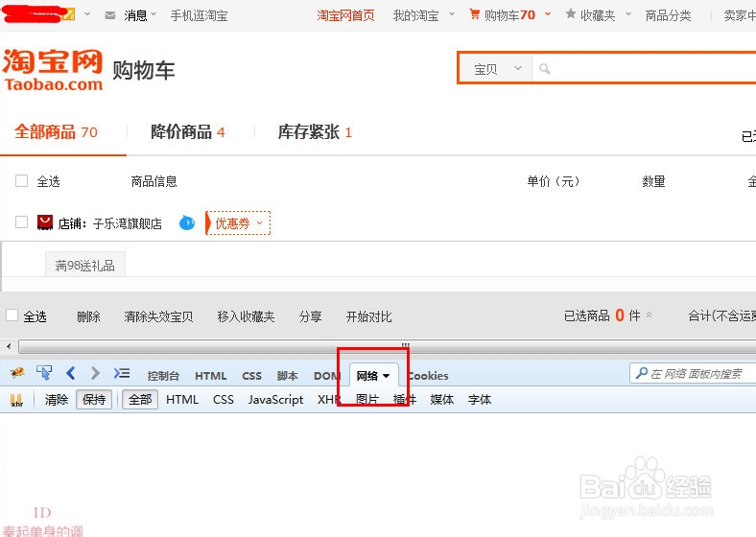Filter network requests by CSS
This screenshot has width=756, height=537.
click(x=224, y=400)
